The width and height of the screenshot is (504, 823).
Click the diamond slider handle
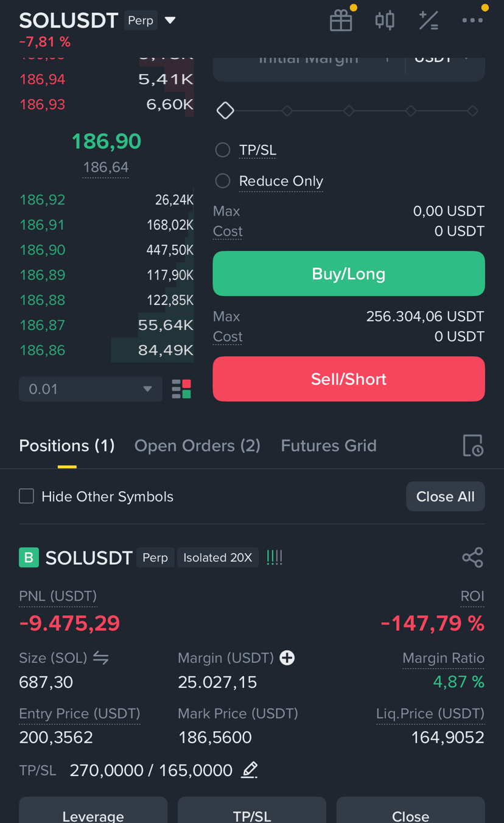(225, 111)
